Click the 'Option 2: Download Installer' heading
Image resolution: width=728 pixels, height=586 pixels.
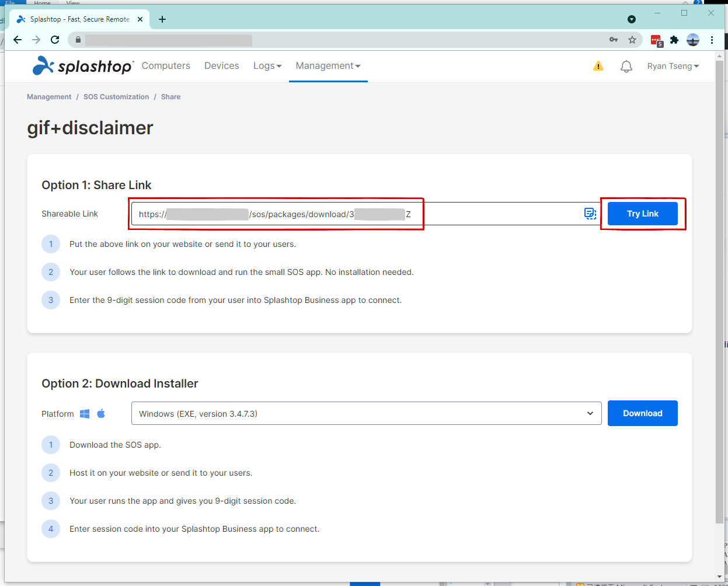point(120,383)
